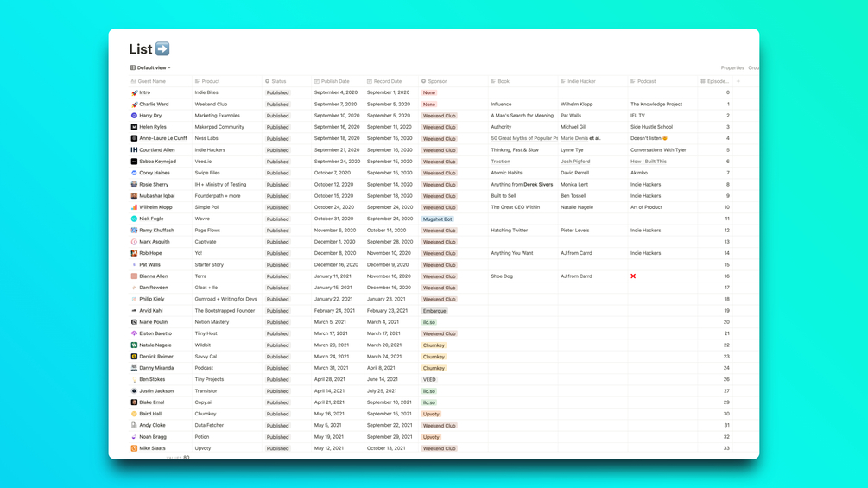Click the Podcast column header
Screen dimensions: 868x488
643,81
